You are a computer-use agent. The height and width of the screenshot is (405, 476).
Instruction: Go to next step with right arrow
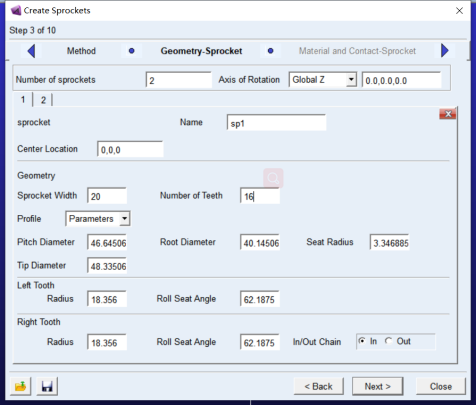click(x=445, y=51)
